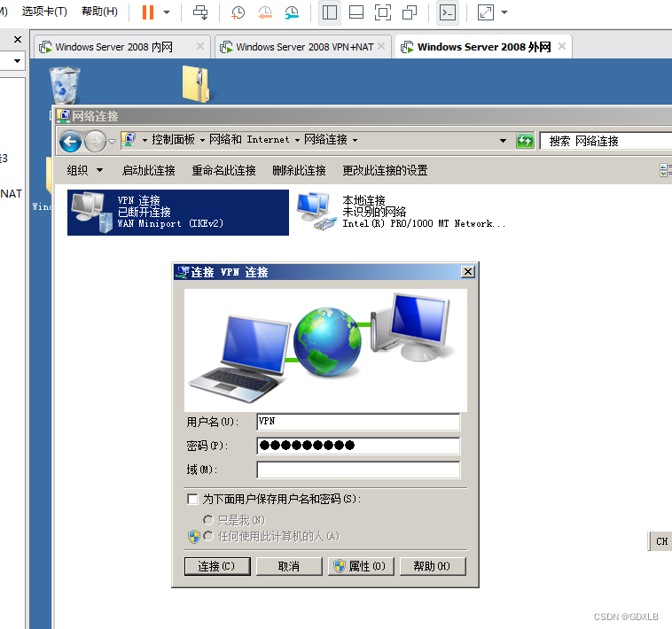The width and height of the screenshot is (672, 629).
Task: Open the recent pages dropdown
Action: click(x=113, y=141)
